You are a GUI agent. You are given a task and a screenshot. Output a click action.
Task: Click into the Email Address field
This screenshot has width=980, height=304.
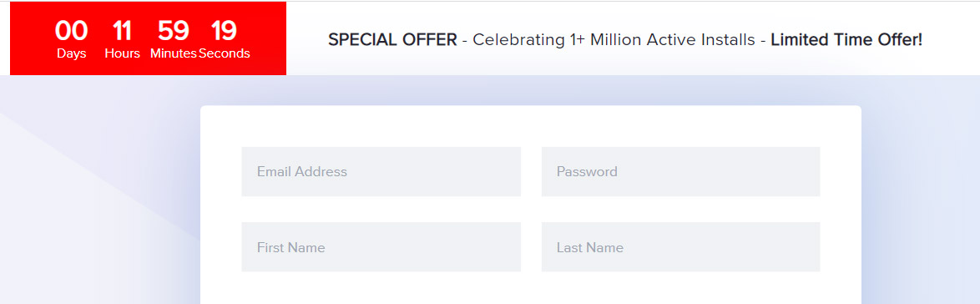[381, 171]
